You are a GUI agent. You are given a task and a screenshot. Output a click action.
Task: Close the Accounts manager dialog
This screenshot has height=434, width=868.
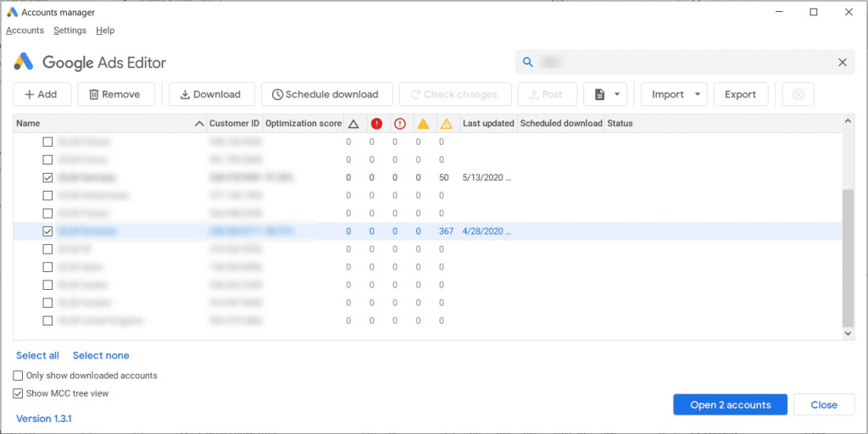tap(824, 404)
